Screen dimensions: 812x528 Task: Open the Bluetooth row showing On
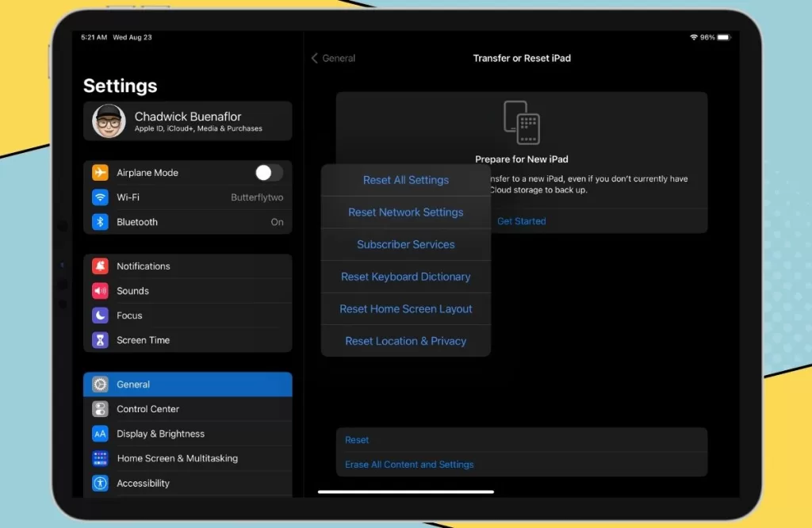point(187,222)
